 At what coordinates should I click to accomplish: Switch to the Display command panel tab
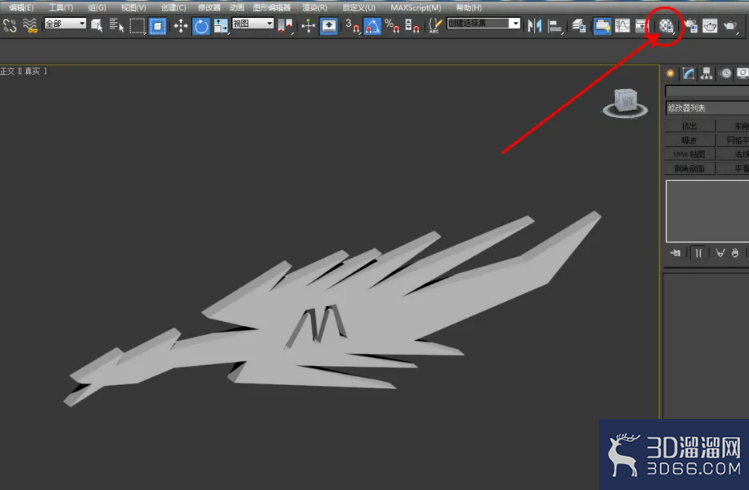pos(743,73)
